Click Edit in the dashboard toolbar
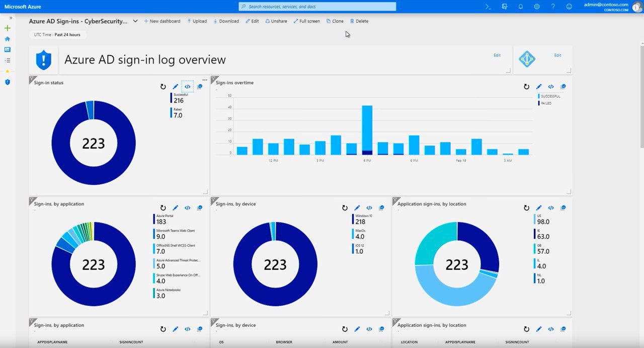The width and height of the screenshot is (644, 348). (252, 21)
